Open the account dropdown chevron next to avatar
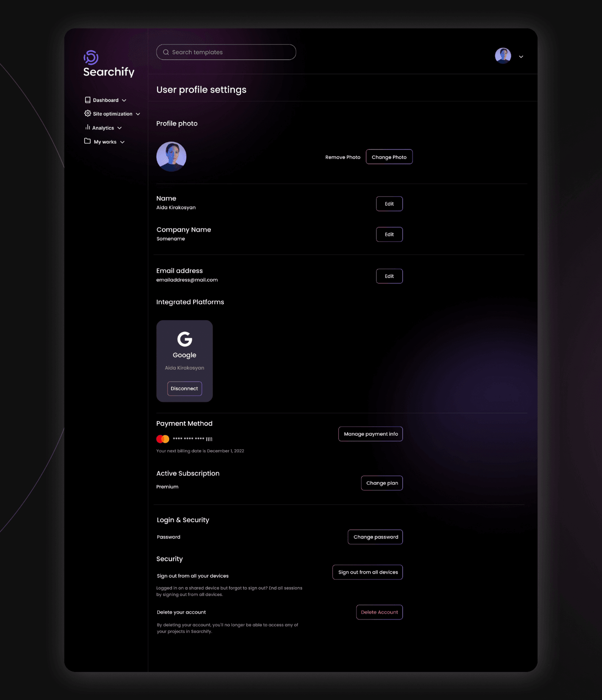 click(521, 57)
